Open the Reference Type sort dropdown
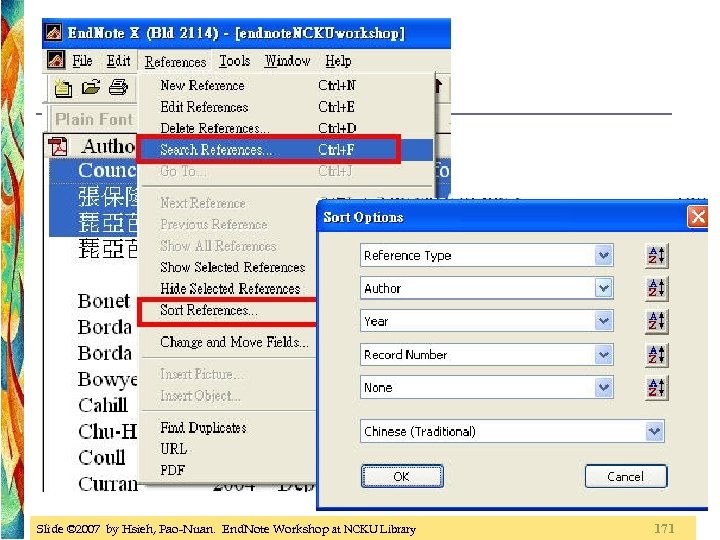 coord(603,255)
